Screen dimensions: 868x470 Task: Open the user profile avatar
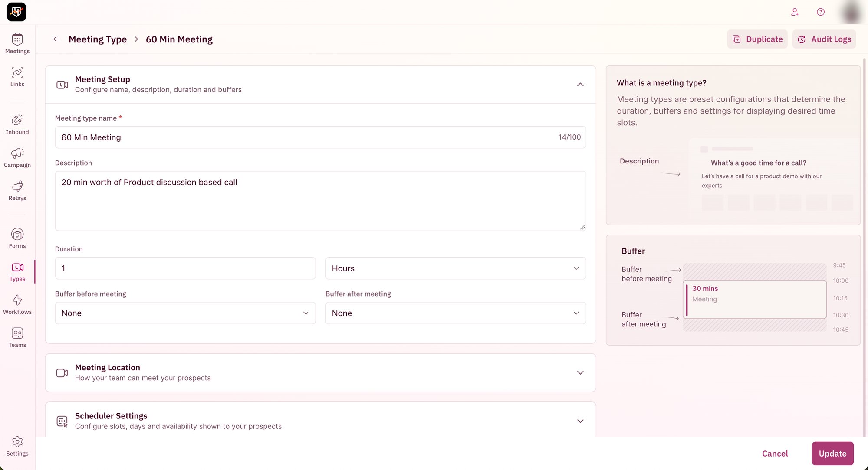851,12
